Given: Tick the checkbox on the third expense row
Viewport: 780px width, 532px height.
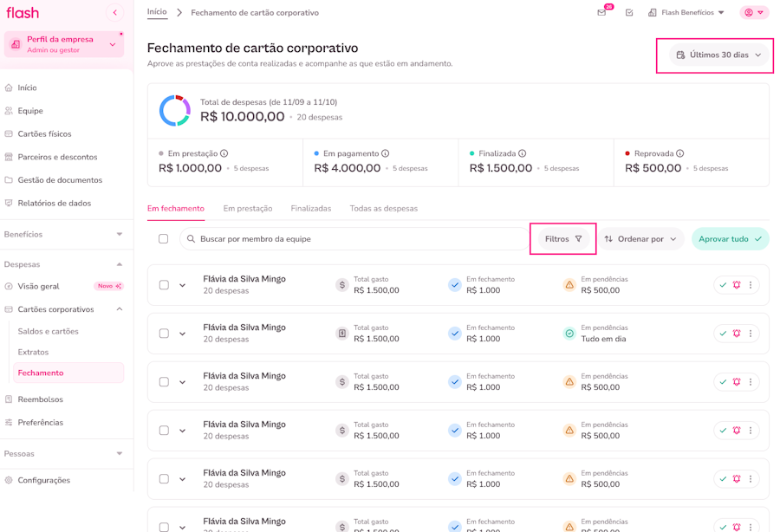Looking at the screenshot, I should click(x=164, y=382).
